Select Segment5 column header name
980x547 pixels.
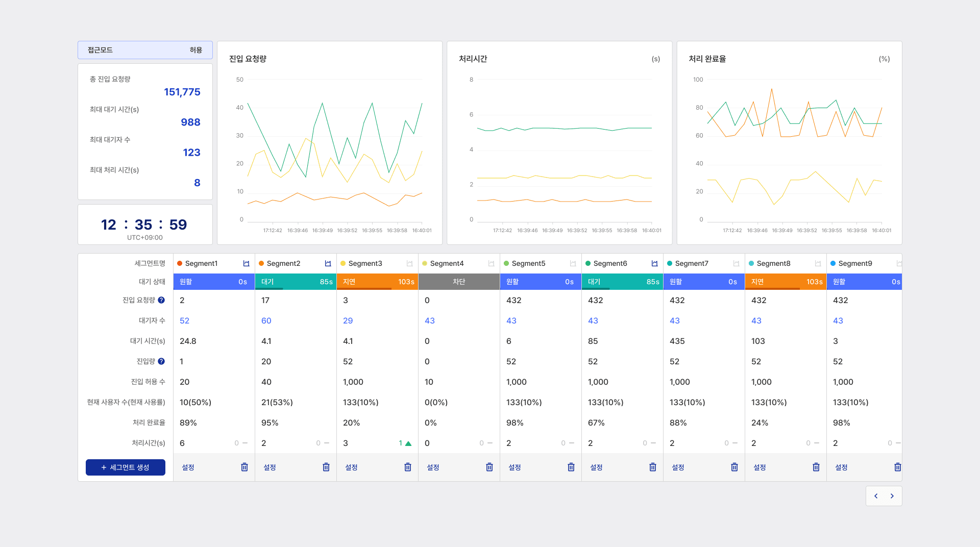click(x=528, y=263)
